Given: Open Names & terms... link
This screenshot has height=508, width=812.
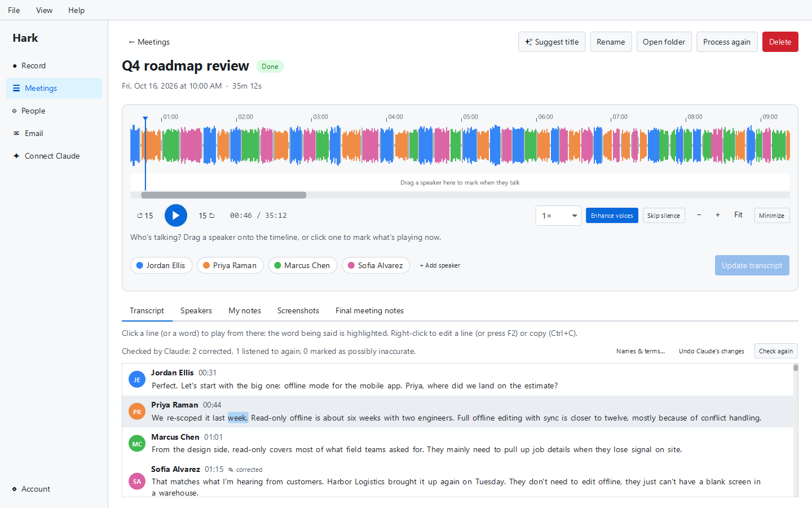Looking at the screenshot, I should pyautogui.click(x=641, y=351).
